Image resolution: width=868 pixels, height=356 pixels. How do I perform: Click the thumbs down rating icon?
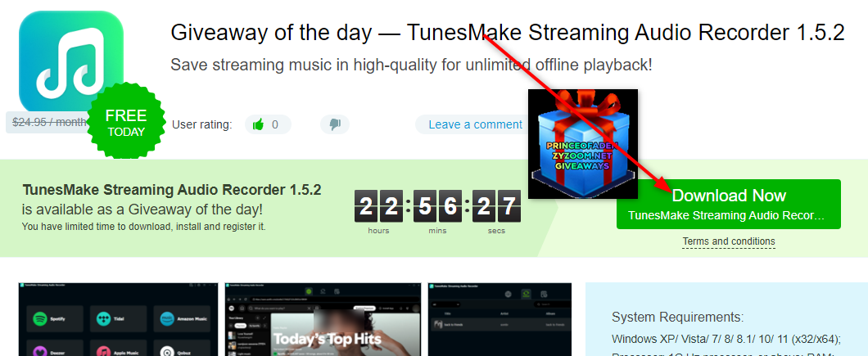tap(334, 124)
